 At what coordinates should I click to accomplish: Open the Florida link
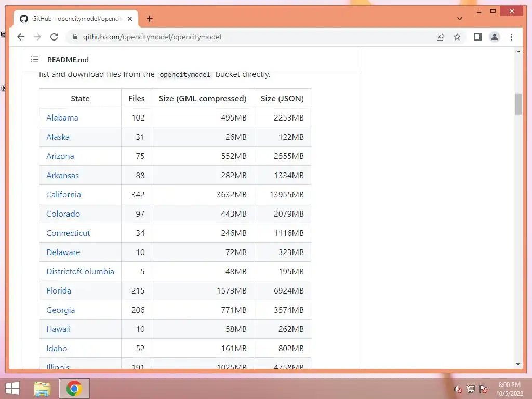click(59, 291)
